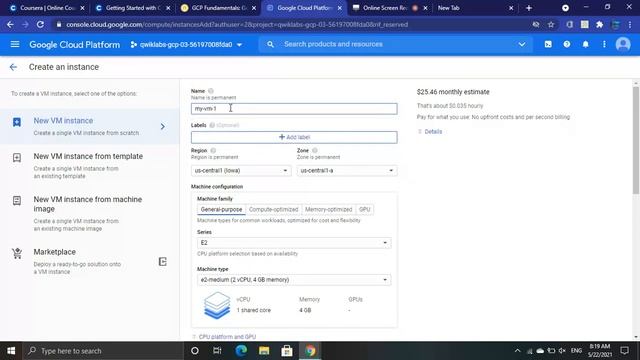The width and height of the screenshot is (640, 360).
Task: Open the Google Cloud navigation hamburger menu
Action: click(15, 44)
